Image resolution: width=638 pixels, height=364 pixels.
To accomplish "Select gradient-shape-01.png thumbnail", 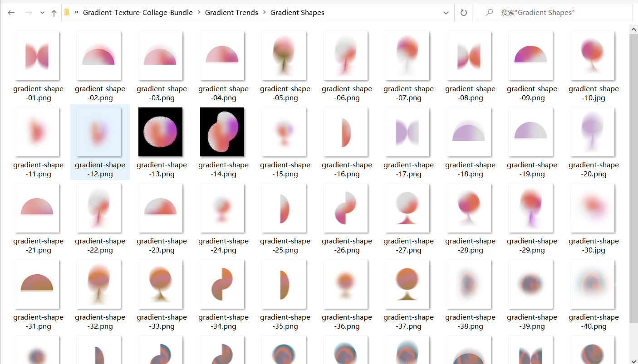I will tap(37, 56).
